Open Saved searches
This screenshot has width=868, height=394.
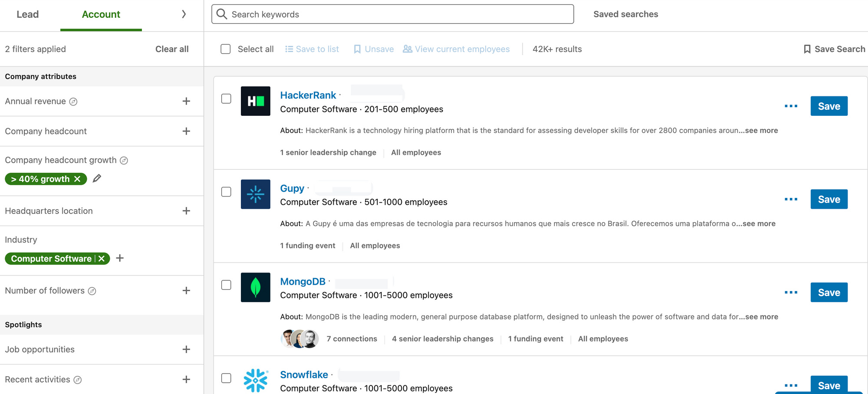tap(625, 14)
